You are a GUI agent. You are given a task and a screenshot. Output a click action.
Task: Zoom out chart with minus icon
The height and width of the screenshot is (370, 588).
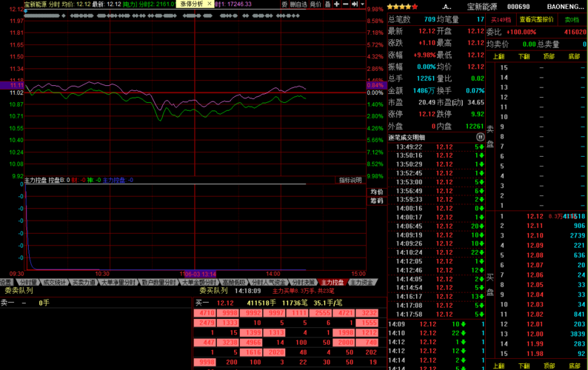[345, 4]
